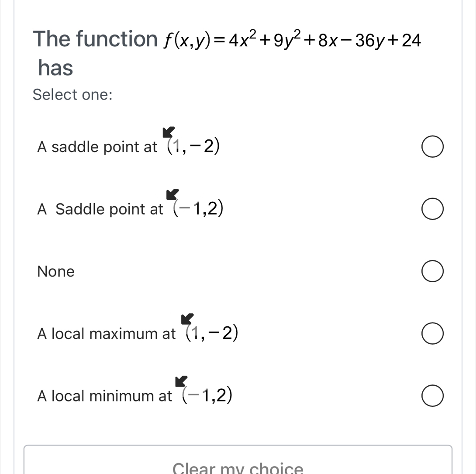Choose radio button for Saddle point at (−1,2)
The image size is (476, 474).
point(433,210)
